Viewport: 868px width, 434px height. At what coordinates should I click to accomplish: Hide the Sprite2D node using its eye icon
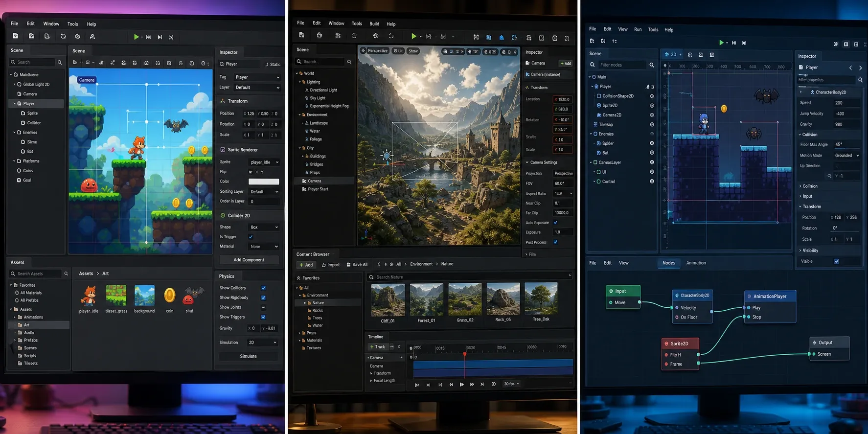tap(652, 106)
